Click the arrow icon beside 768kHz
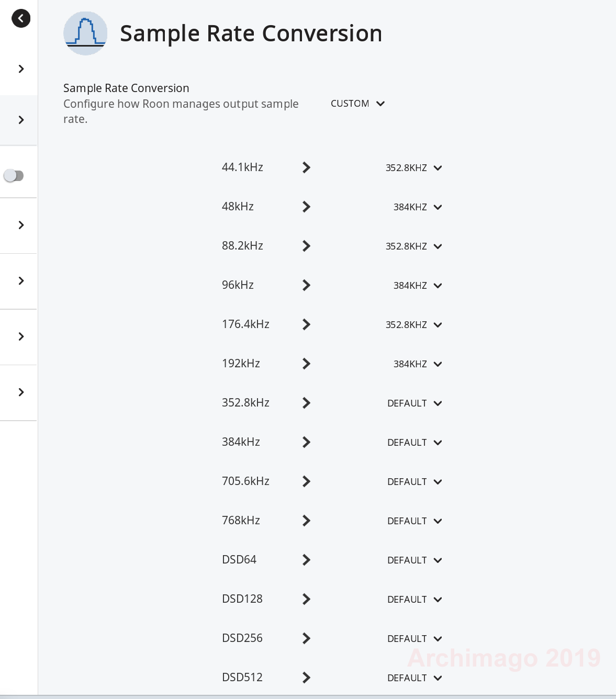This screenshot has height=699, width=616. (x=307, y=521)
